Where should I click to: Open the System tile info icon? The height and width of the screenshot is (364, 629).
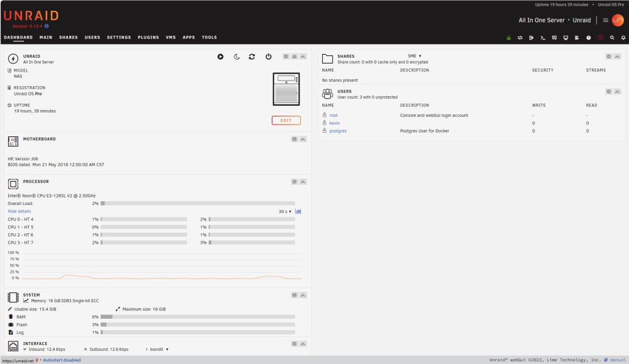point(294,295)
